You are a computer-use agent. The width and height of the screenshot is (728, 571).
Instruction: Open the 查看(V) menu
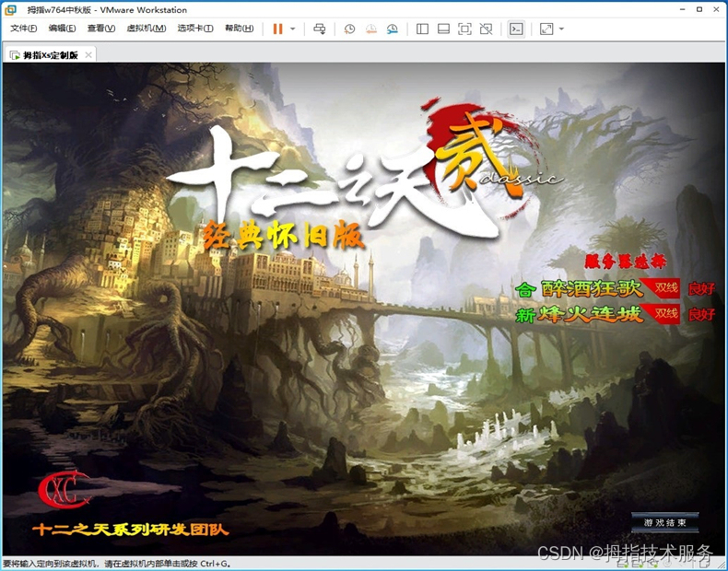(x=101, y=29)
